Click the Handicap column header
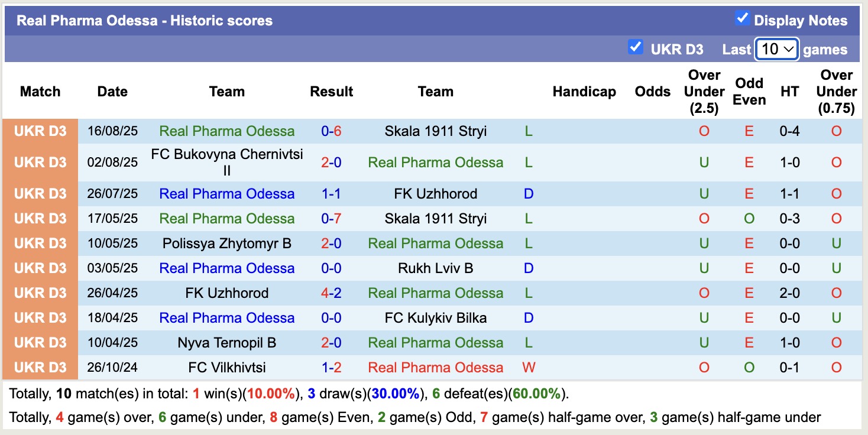Screen dimensions: 868x435 pos(584,92)
